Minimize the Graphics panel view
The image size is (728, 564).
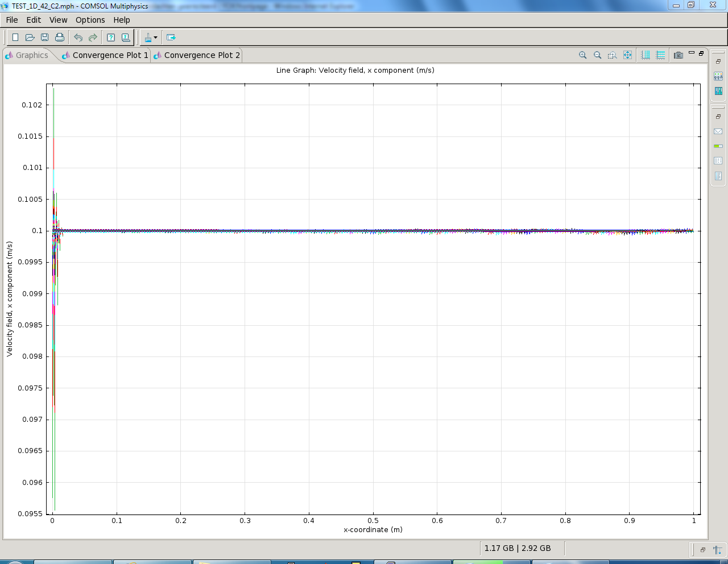(x=692, y=53)
